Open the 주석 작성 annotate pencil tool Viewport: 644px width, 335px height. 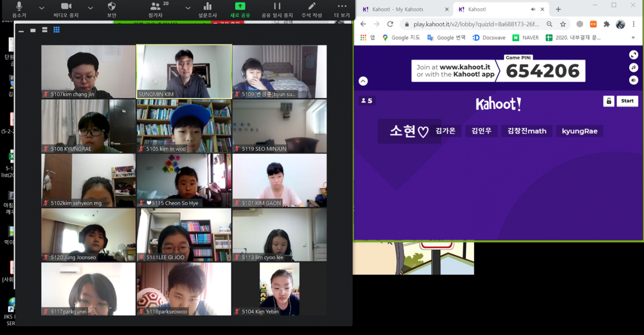312,10
